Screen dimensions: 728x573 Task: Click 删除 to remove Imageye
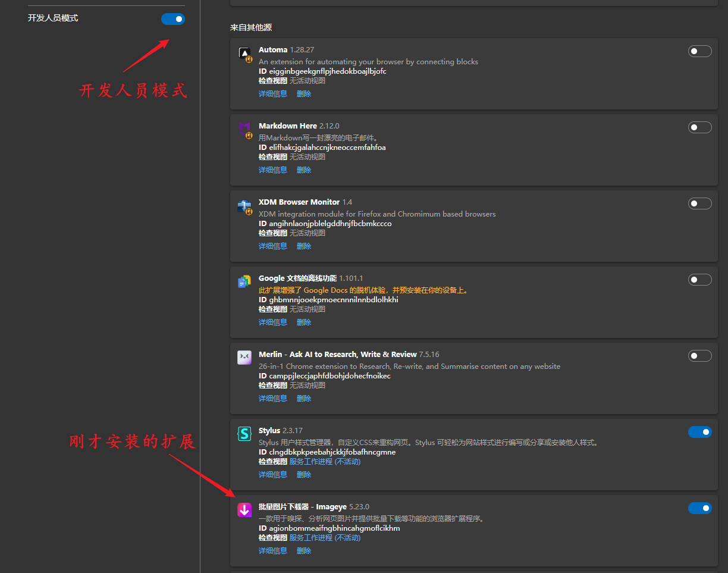tap(304, 551)
